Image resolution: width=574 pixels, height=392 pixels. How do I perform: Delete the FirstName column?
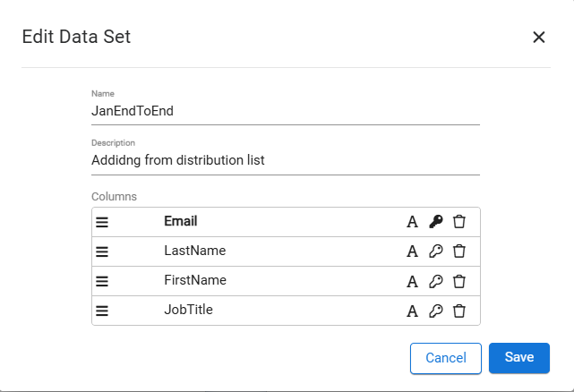[x=458, y=281]
